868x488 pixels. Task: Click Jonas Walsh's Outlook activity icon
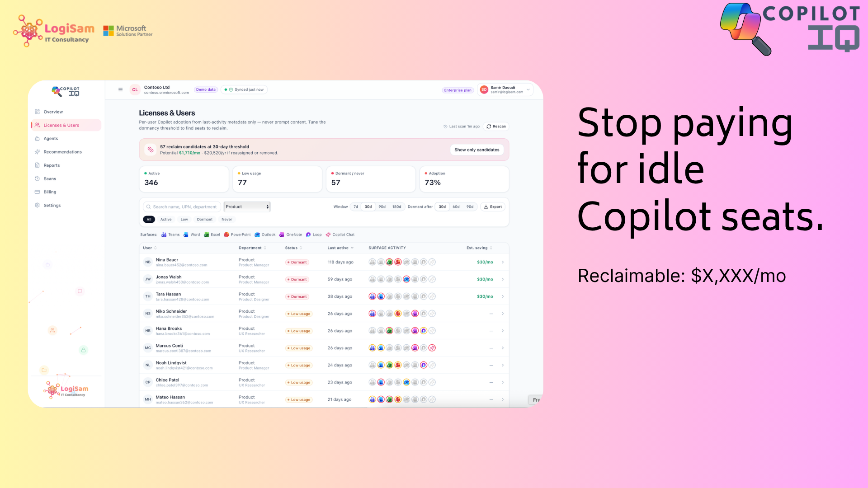tap(406, 279)
